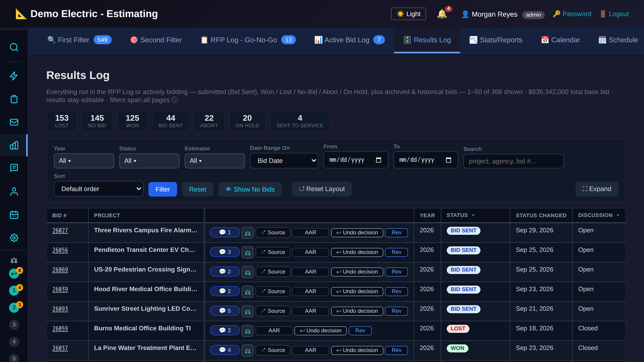Open the search icon in left sidebar
The width and height of the screenshot is (644, 362).
[14, 47]
